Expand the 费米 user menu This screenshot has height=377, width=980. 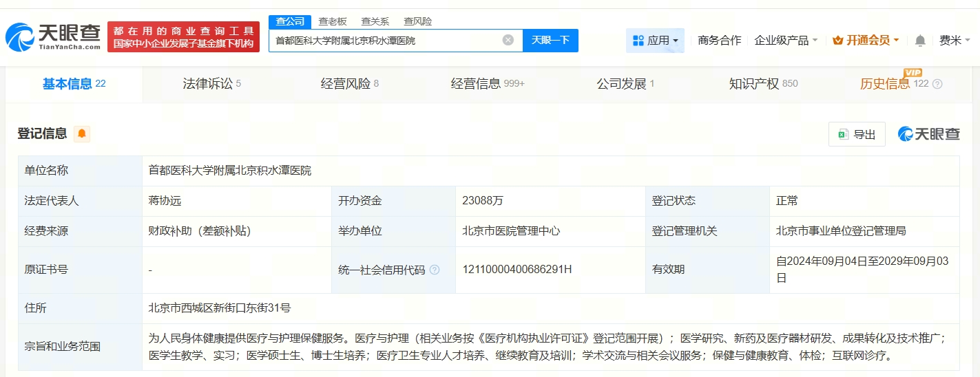[955, 41]
